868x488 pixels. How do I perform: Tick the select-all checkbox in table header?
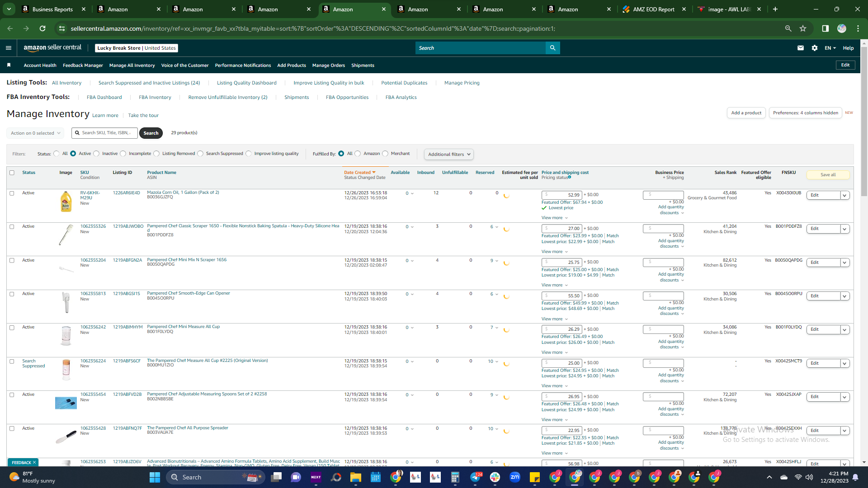pos(12,173)
